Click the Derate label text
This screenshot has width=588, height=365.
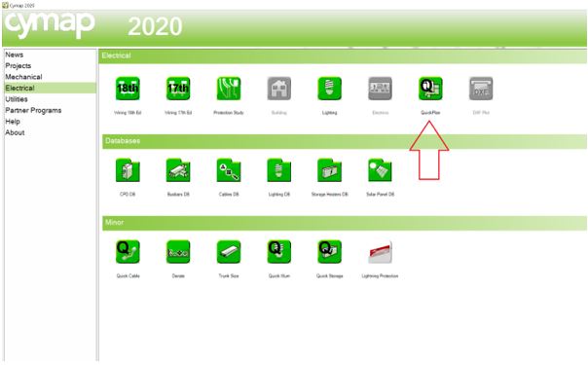[178, 275]
